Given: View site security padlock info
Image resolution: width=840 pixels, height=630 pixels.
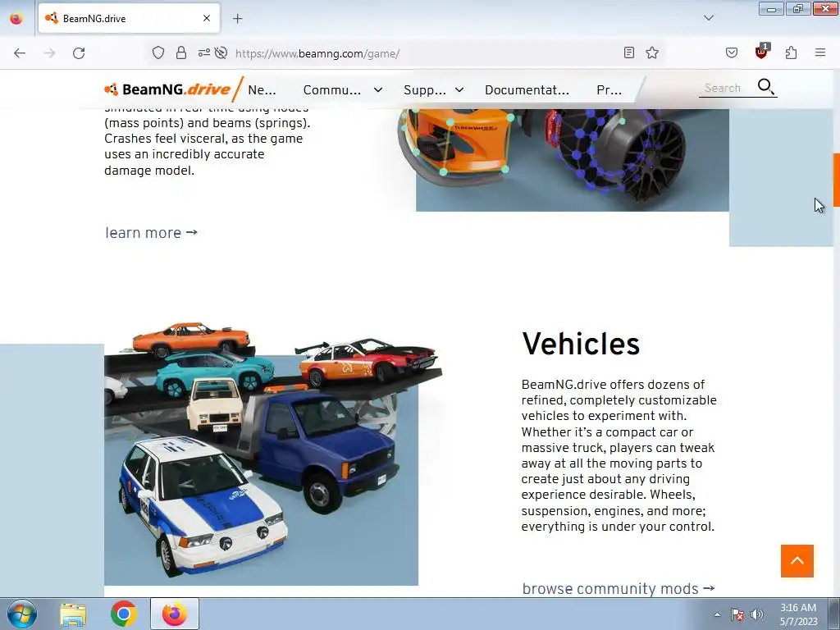Looking at the screenshot, I should pos(181,52).
